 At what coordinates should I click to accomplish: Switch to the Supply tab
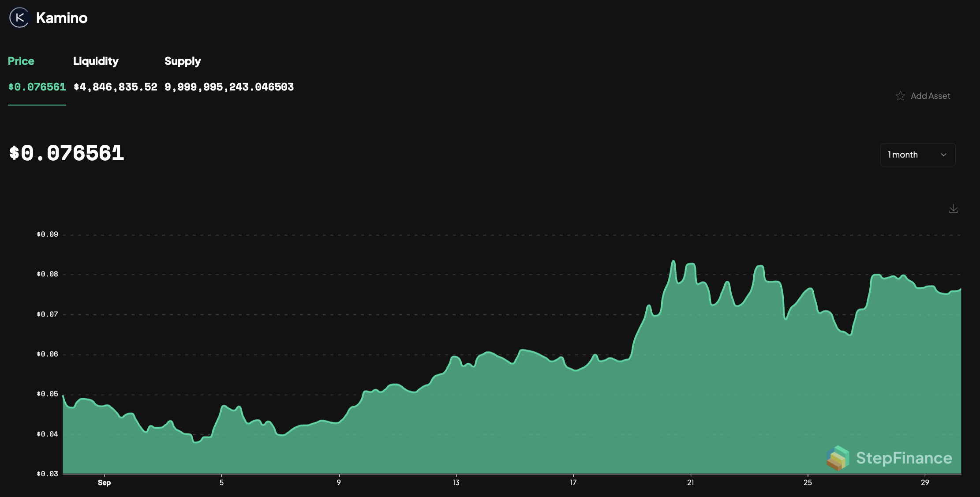click(183, 61)
